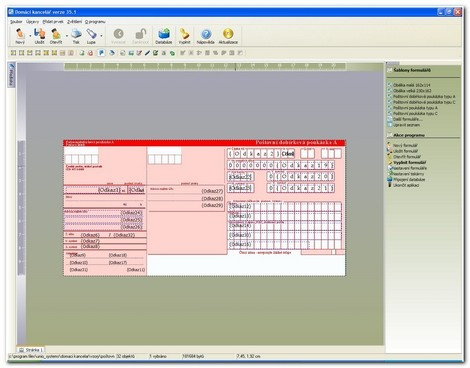Click the '32 objektů' status bar entry
The width and height of the screenshot is (470, 368).
pos(125,356)
